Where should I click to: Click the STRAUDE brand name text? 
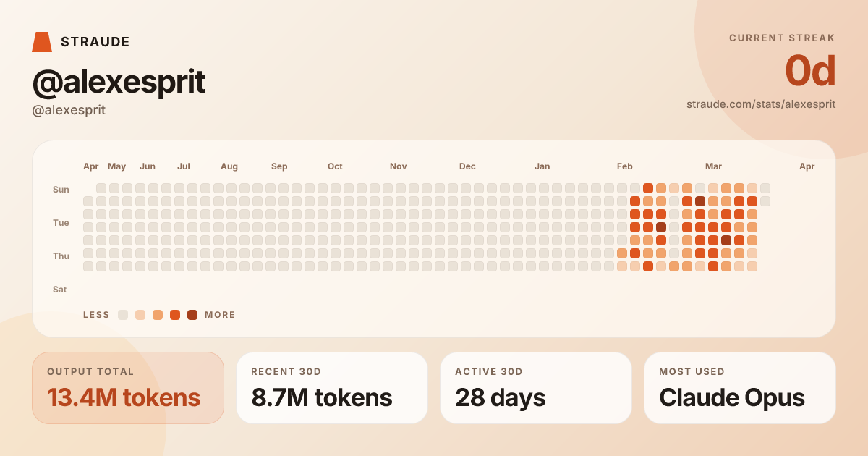95,42
